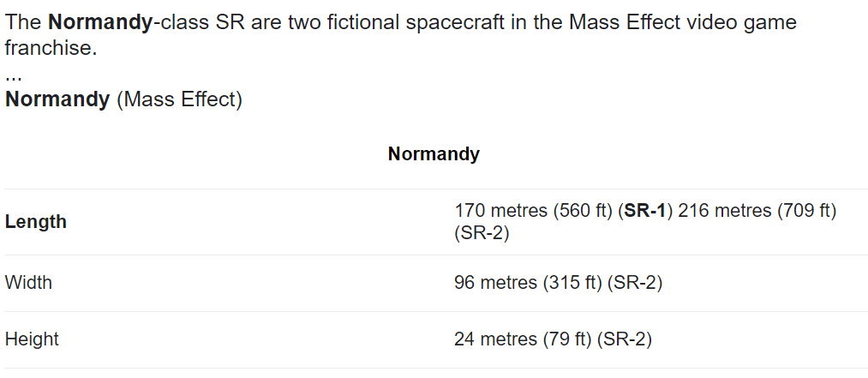Click the '216 metres (709 ft)' value
This screenshot has width=868, height=378.
tap(757, 210)
